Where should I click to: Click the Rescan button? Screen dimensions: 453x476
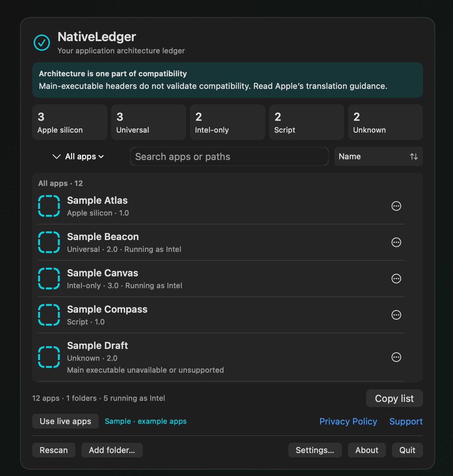point(54,450)
